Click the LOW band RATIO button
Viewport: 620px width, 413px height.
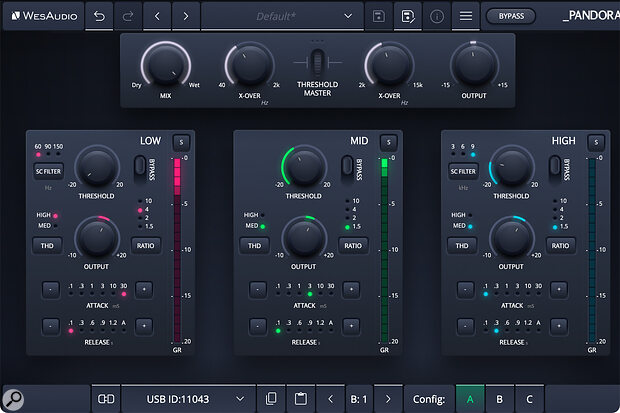(146, 246)
